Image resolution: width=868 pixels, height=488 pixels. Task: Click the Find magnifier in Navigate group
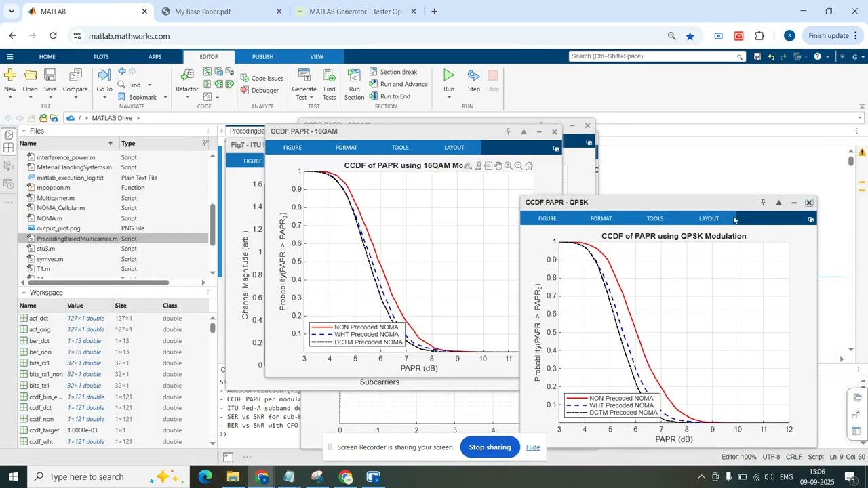point(121,85)
